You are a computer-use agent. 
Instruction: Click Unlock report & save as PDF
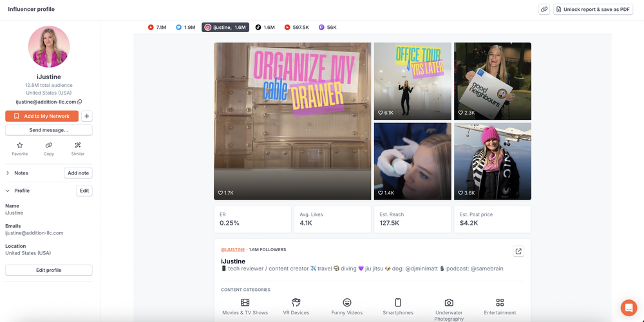(x=593, y=10)
